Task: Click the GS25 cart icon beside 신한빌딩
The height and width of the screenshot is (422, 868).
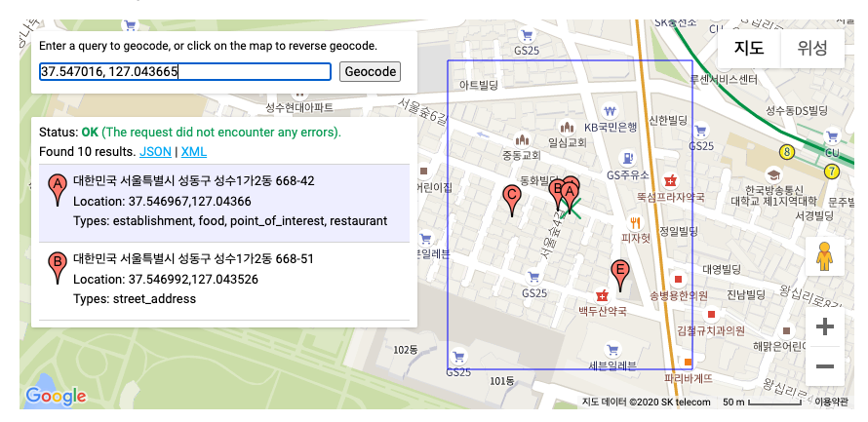Action: point(700,132)
